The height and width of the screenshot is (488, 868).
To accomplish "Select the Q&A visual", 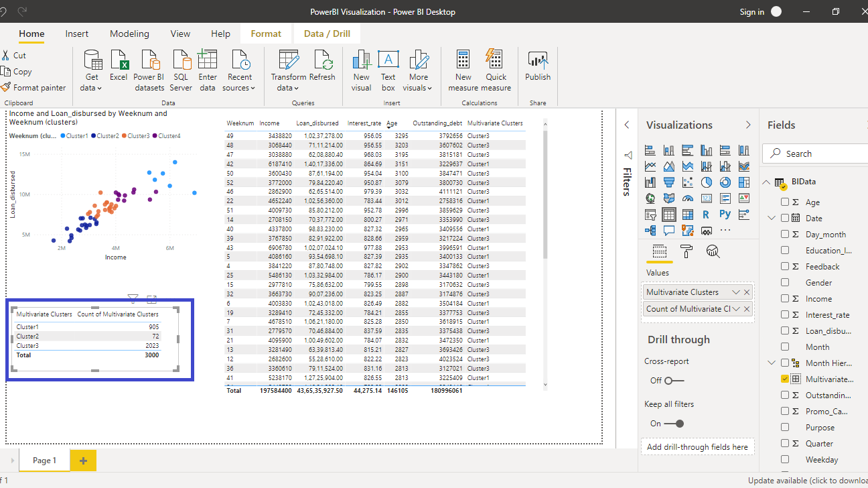I will (x=669, y=231).
